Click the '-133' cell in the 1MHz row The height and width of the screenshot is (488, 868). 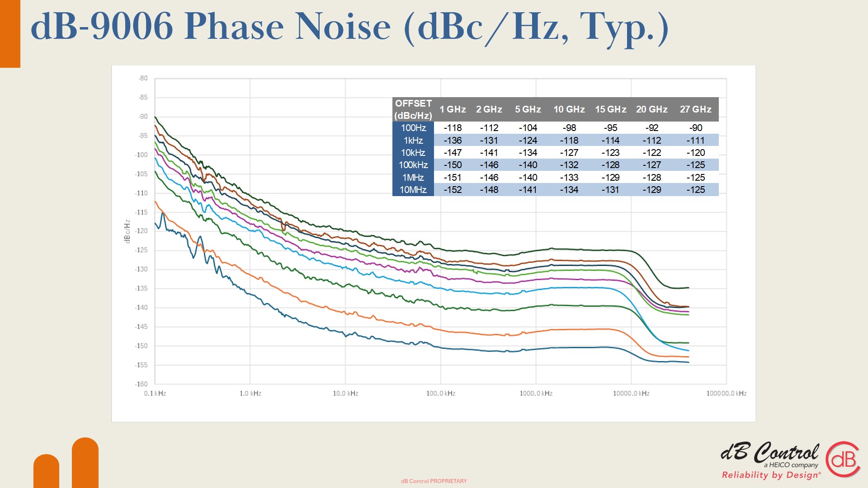point(569,178)
